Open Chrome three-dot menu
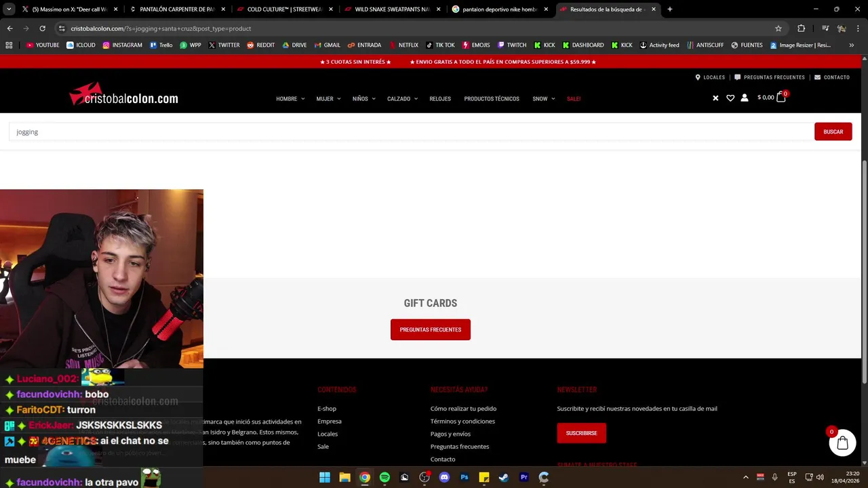Viewport: 868px width, 488px height. pos(858,28)
